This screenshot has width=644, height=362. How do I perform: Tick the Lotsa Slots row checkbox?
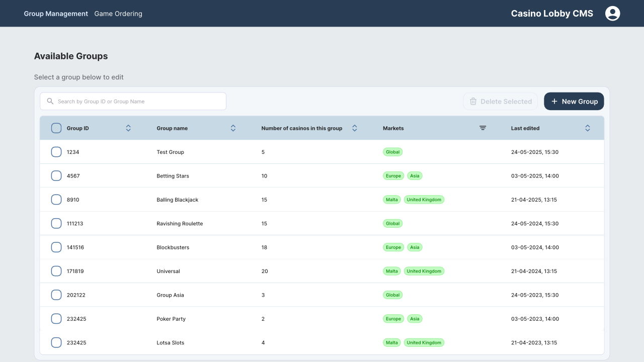[56, 343]
